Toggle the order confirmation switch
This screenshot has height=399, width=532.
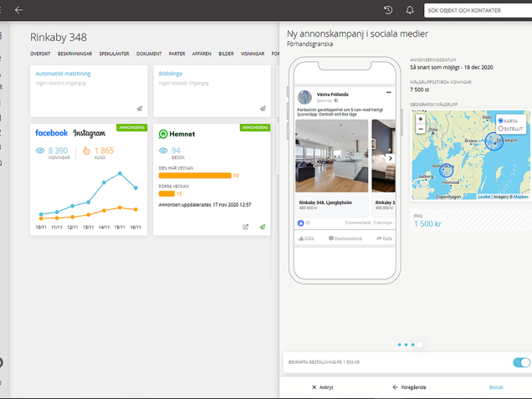pos(521,362)
